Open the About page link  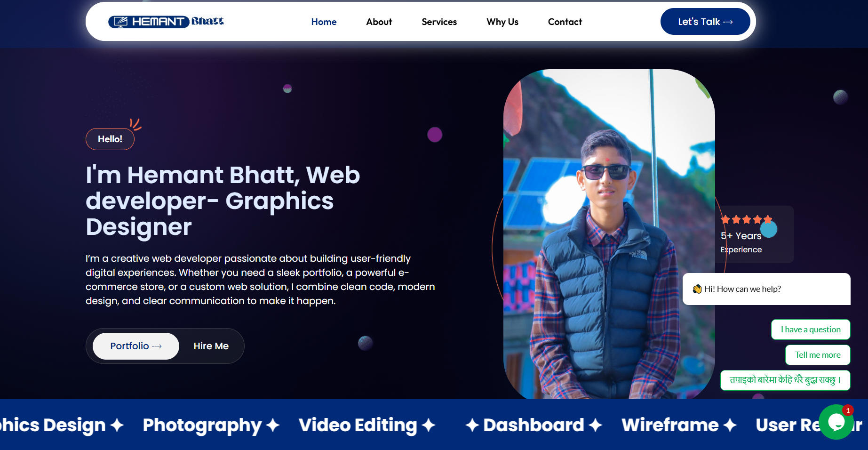(379, 22)
